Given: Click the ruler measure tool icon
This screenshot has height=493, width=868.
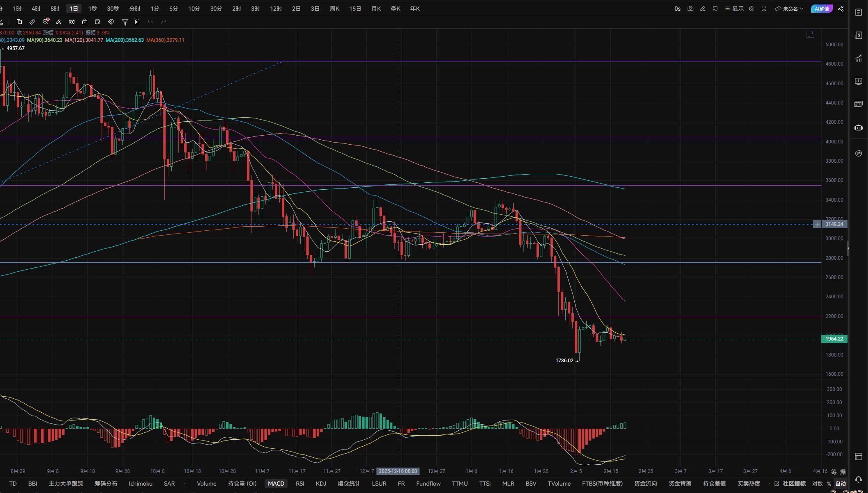Looking at the screenshot, I should point(32,22).
